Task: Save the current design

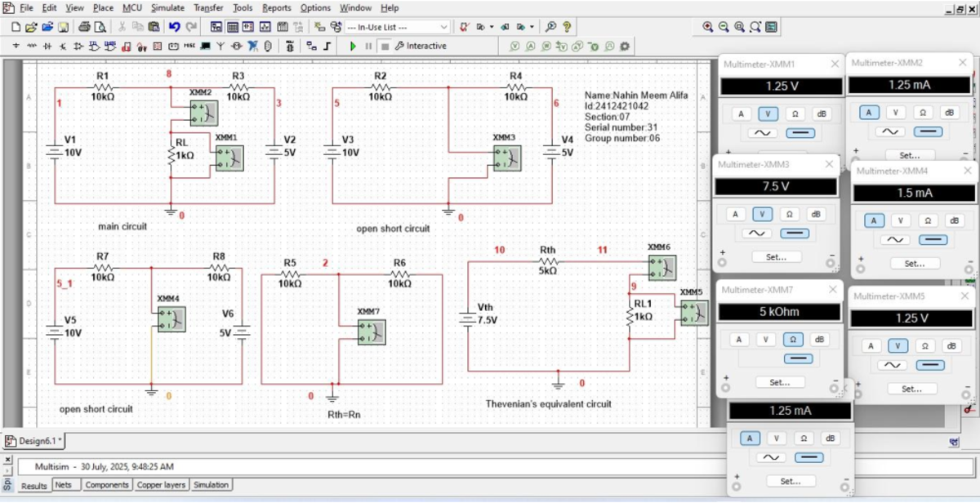Action: click(x=63, y=27)
